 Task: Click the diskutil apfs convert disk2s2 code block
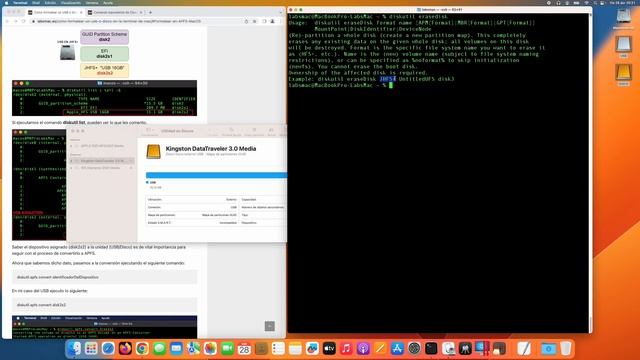coord(104,305)
